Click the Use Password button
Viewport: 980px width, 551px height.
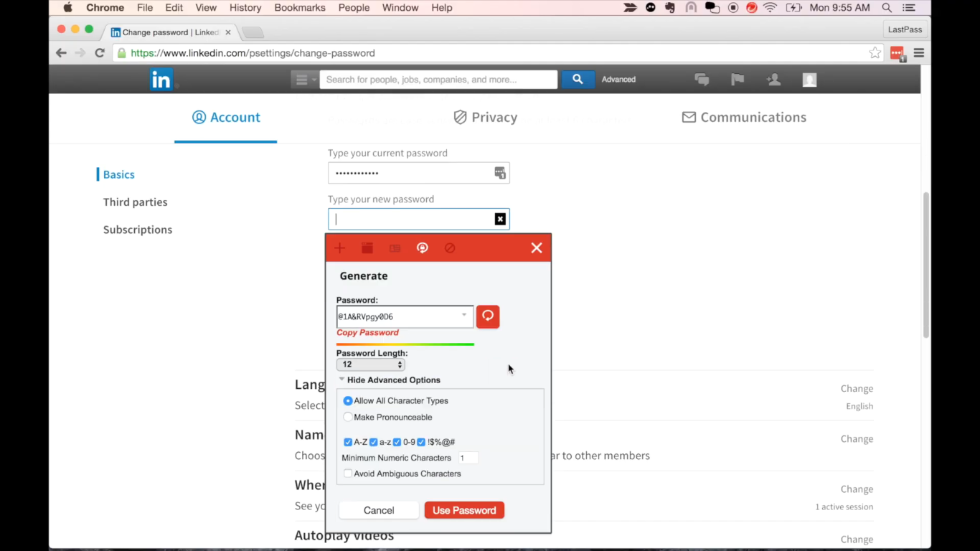(x=464, y=510)
